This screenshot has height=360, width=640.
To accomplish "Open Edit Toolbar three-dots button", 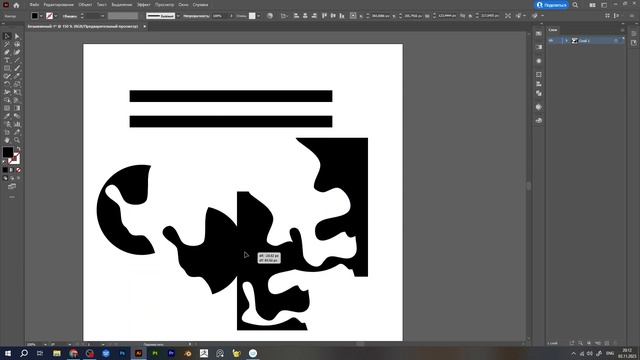I will point(12,197).
